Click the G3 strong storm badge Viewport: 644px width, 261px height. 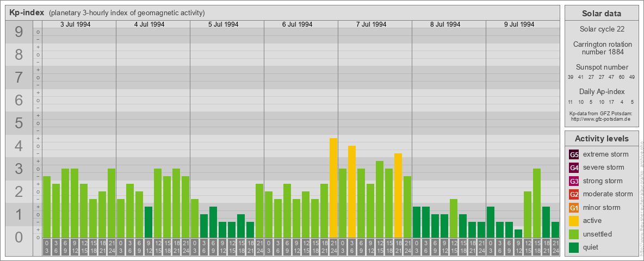pyautogui.click(x=574, y=181)
